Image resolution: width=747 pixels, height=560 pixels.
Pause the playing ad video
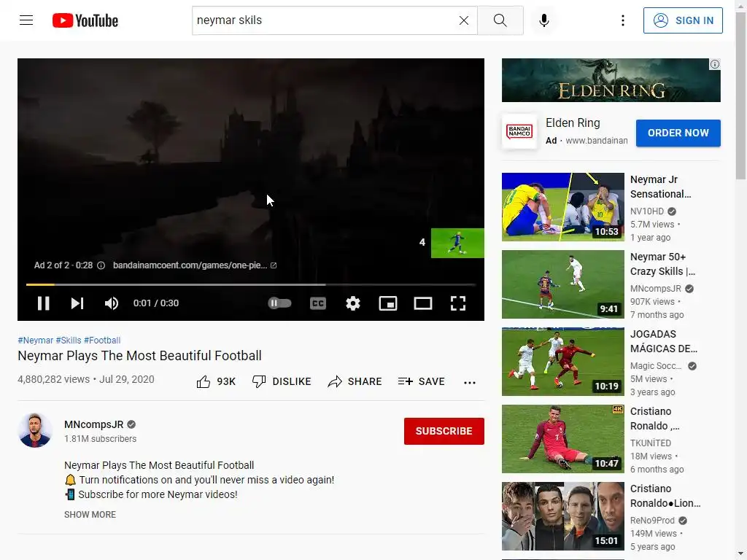click(x=43, y=303)
